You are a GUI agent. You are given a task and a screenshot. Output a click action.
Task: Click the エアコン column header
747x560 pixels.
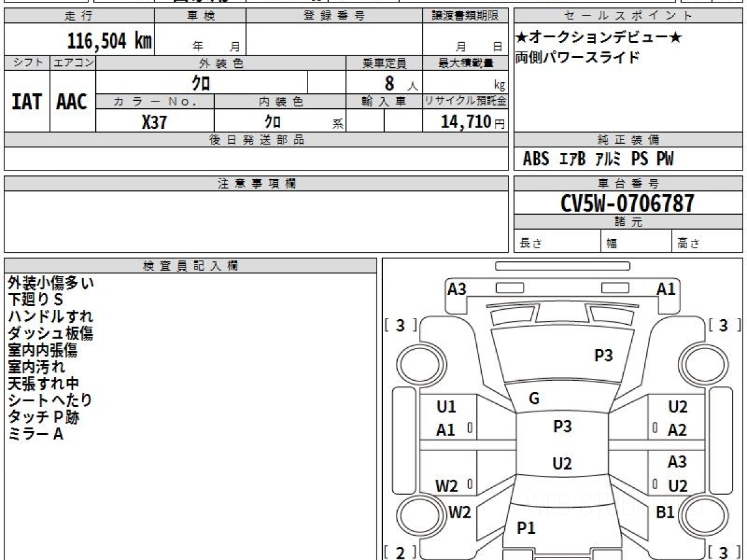pyautogui.click(x=73, y=63)
